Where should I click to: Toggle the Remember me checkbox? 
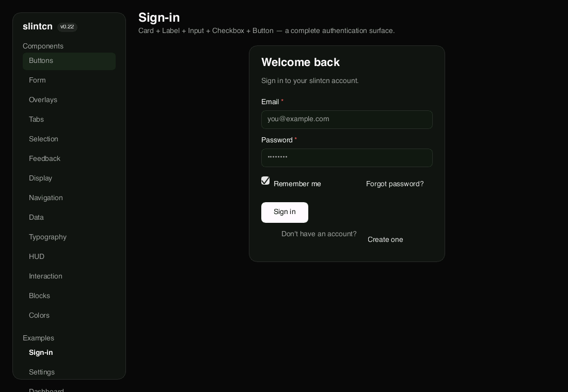click(265, 181)
